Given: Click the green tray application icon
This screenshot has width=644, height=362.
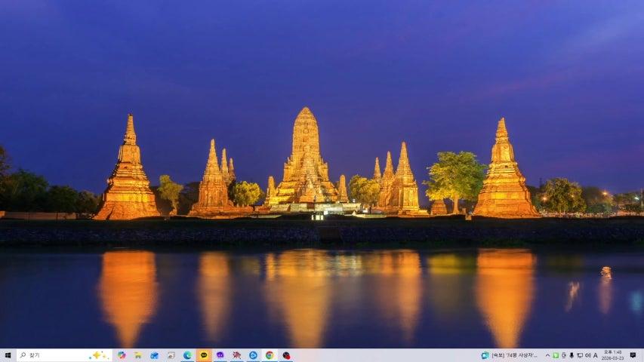Looking at the screenshot, I should pyautogui.click(x=556, y=355).
